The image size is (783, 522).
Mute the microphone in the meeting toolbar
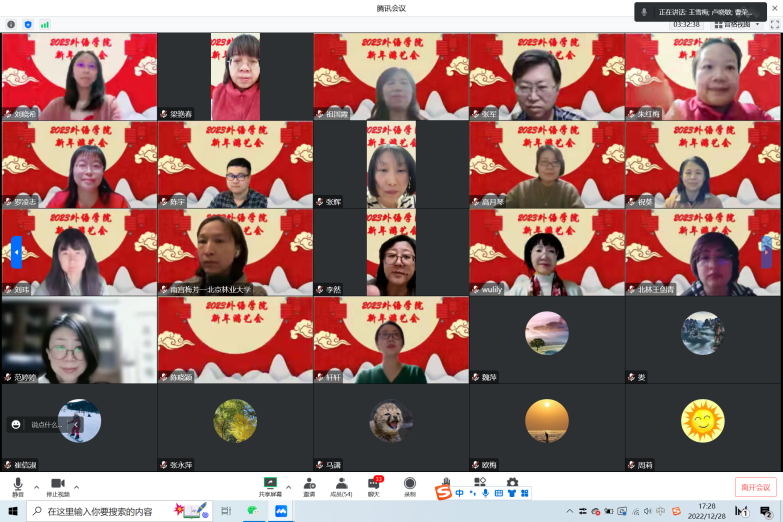pyautogui.click(x=18, y=487)
